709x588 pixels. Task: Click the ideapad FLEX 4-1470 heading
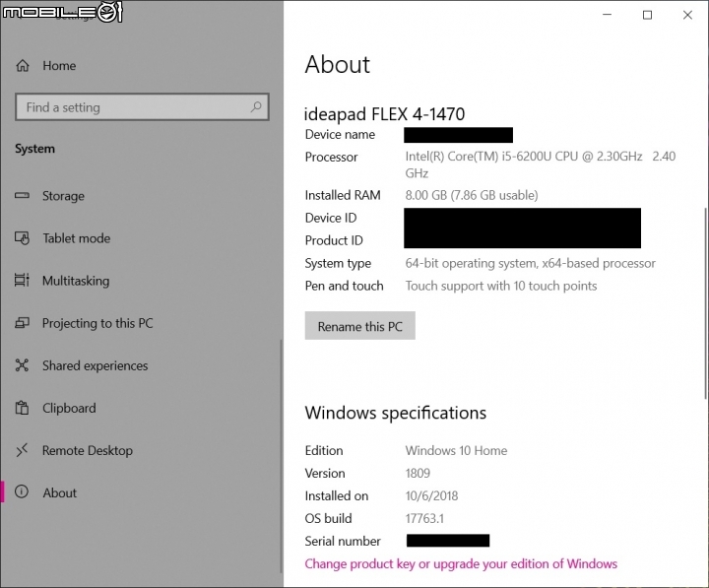pyautogui.click(x=384, y=114)
